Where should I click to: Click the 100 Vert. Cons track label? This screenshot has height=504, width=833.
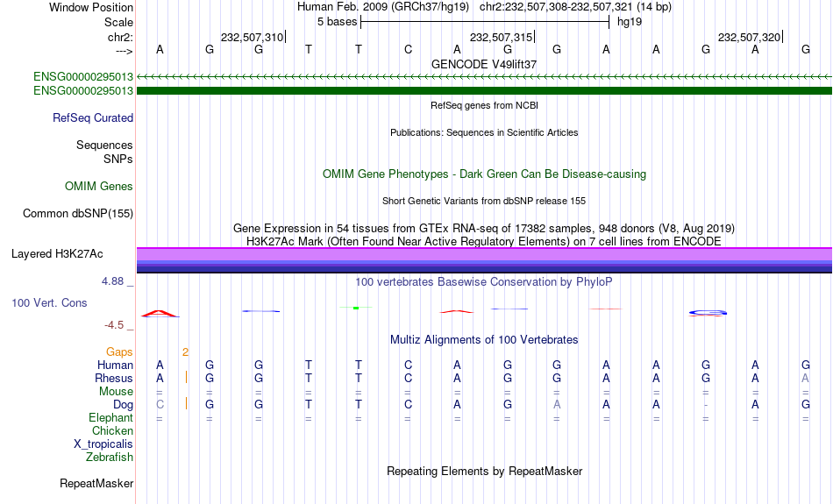click(x=49, y=302)
